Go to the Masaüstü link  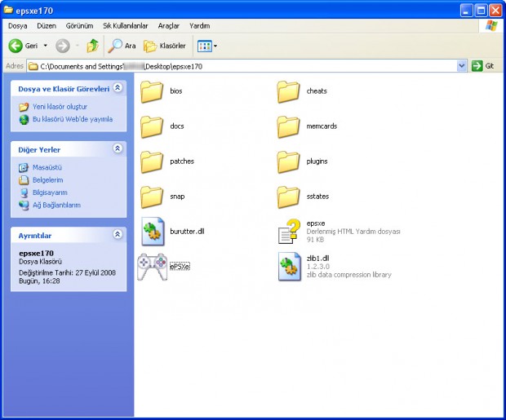click(47, 167)
